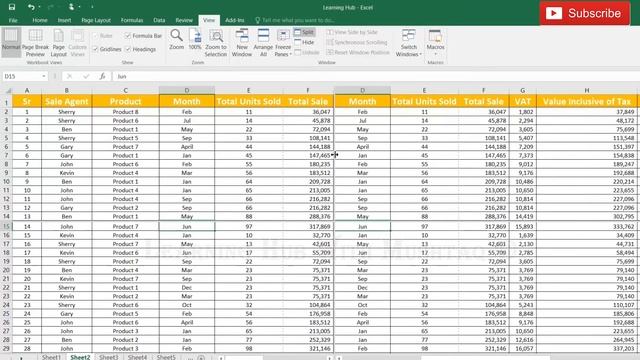The width and height of the screenshot is (640, 360).
Task: Click the formula cancel X icon
Action: (x=69, y=76)
